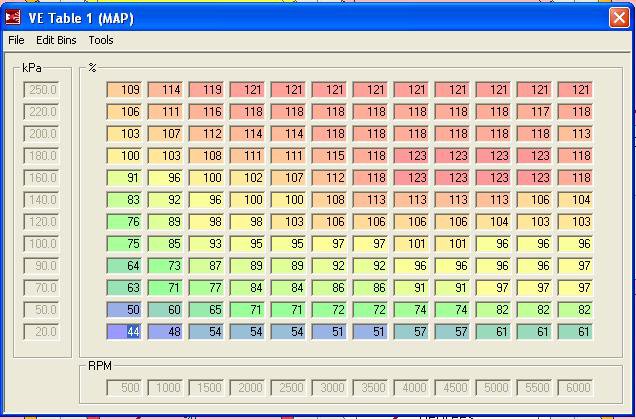636x419 pixels.
Task: Open the Tools menu
Action: [x=101, y=41]
